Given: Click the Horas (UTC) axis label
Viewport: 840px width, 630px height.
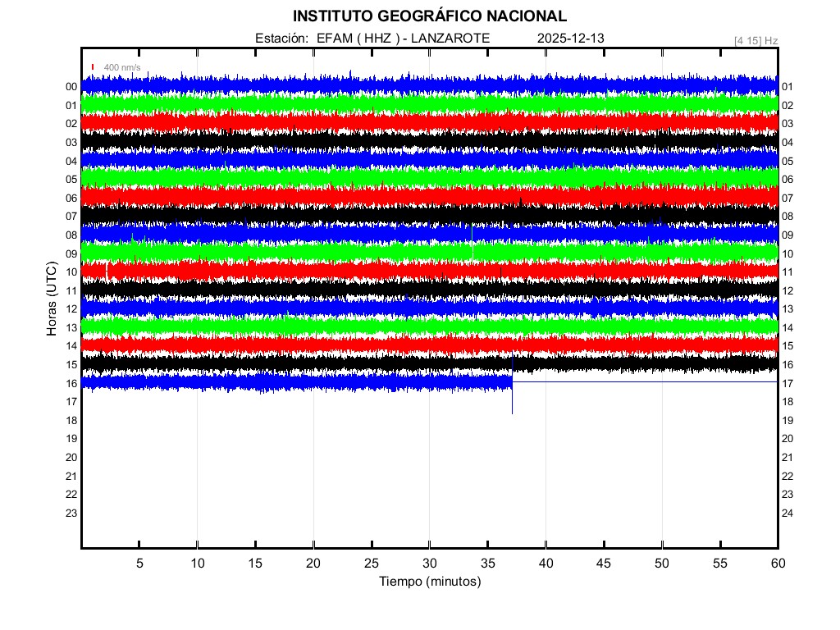Looking at the screenshot, I should point(51,299).
